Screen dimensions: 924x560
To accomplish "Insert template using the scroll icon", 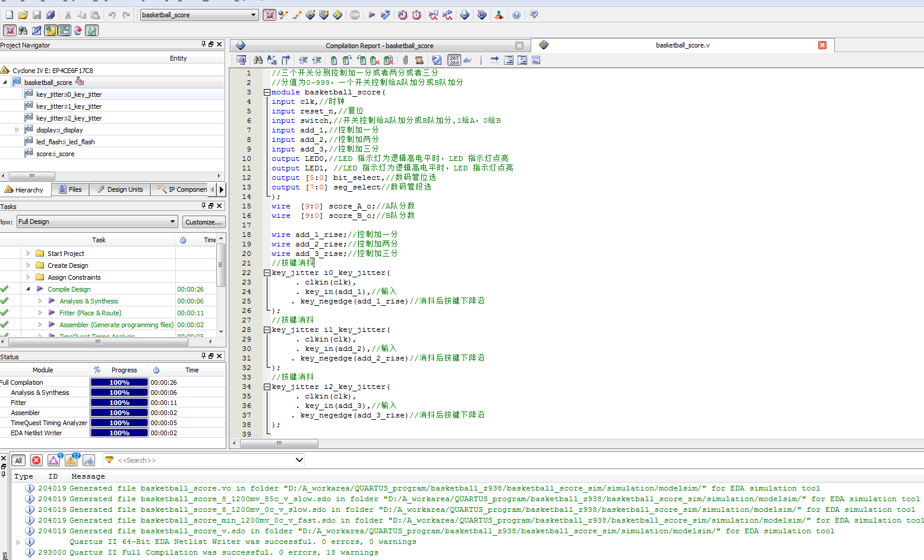I will [420, 60].
